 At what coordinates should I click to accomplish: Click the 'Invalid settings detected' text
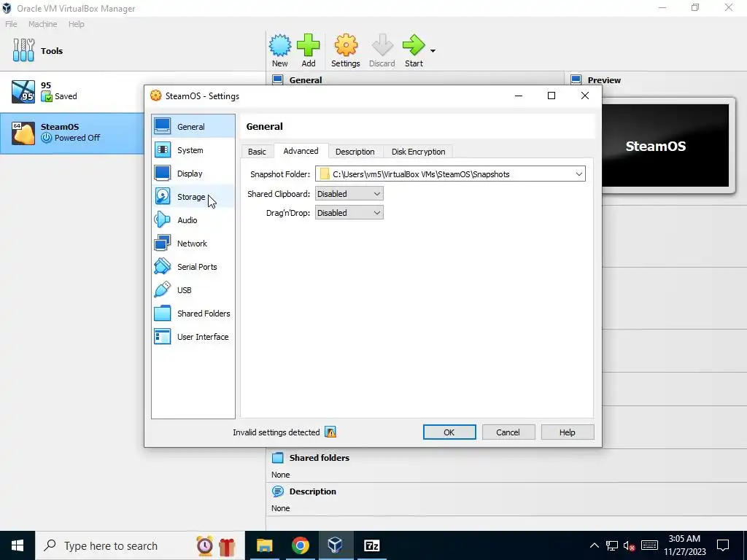[x=276, y=432]
